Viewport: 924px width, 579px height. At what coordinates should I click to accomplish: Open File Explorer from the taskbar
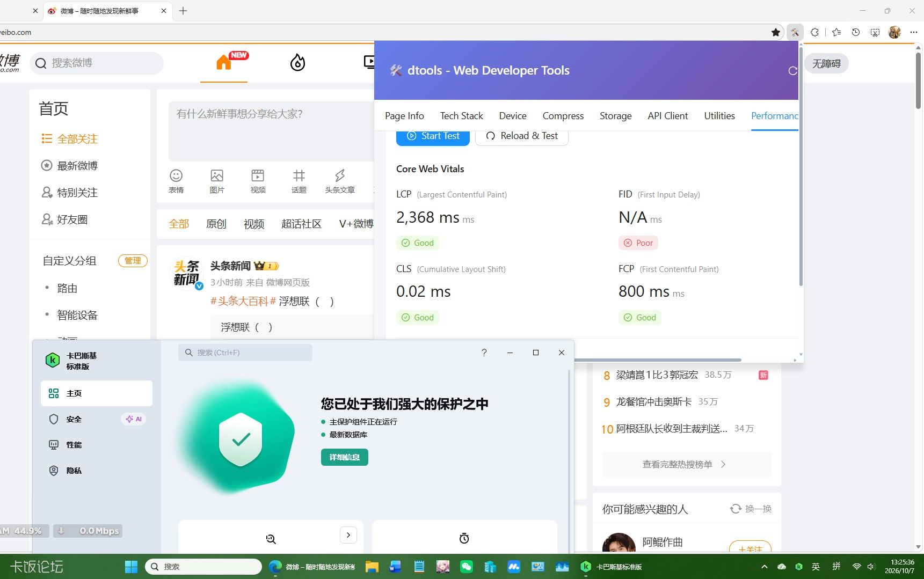pos(372,567)
